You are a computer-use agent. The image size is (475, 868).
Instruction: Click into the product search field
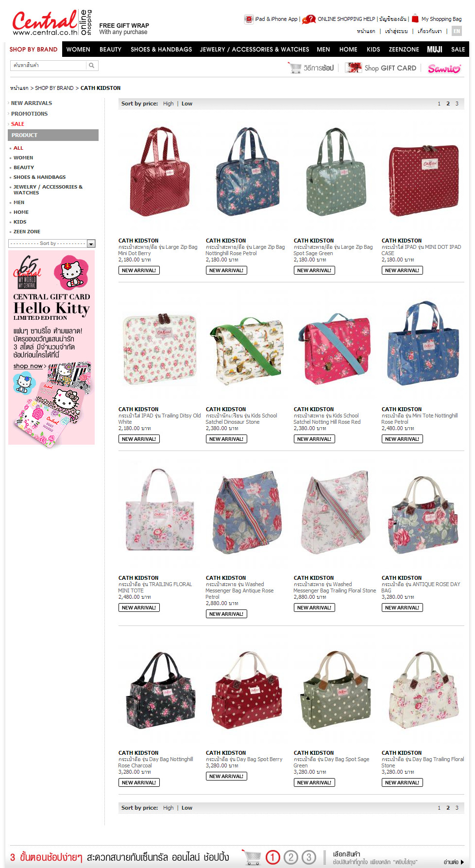pos(49,65)
